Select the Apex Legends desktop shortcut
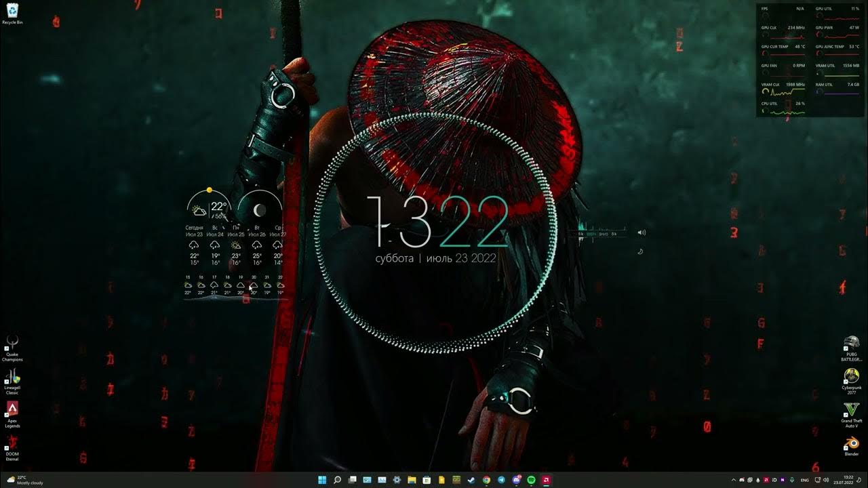The height and width of the screenshot is (488, 868). [12, 414]
